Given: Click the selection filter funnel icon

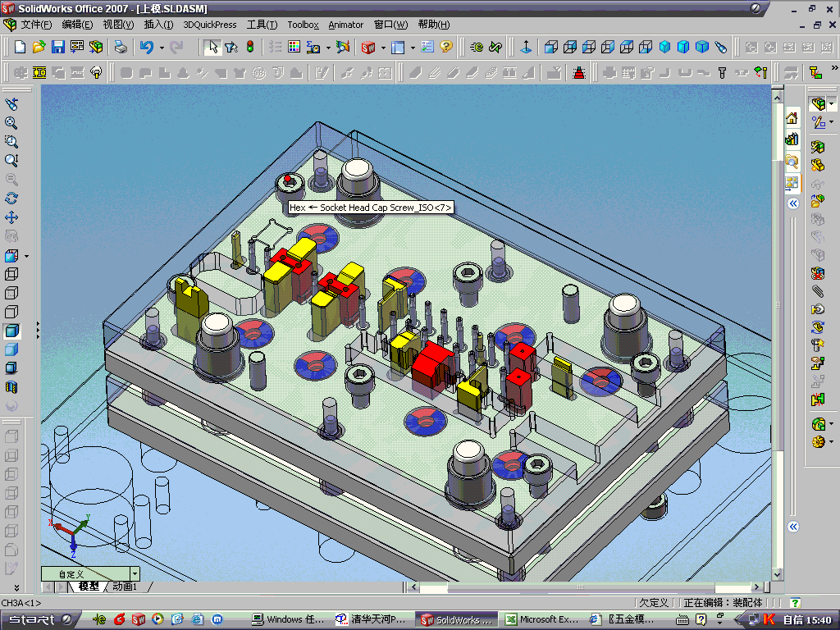Looking at the screenshot, I should [231, 47].
